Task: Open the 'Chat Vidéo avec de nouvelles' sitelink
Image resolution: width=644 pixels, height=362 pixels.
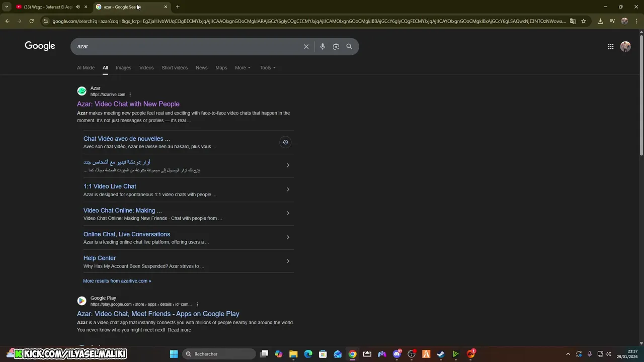Action: [x=127, y=139]
